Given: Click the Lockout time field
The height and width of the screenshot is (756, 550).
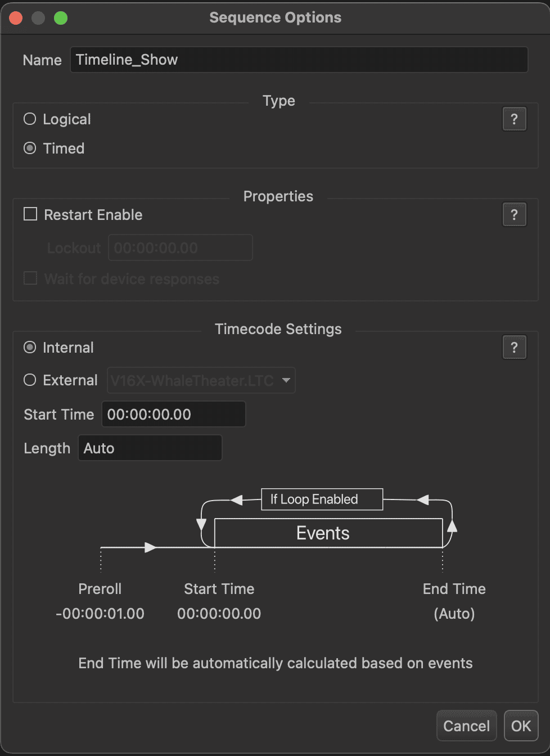Looking at the screenshot, I should 180,248.
